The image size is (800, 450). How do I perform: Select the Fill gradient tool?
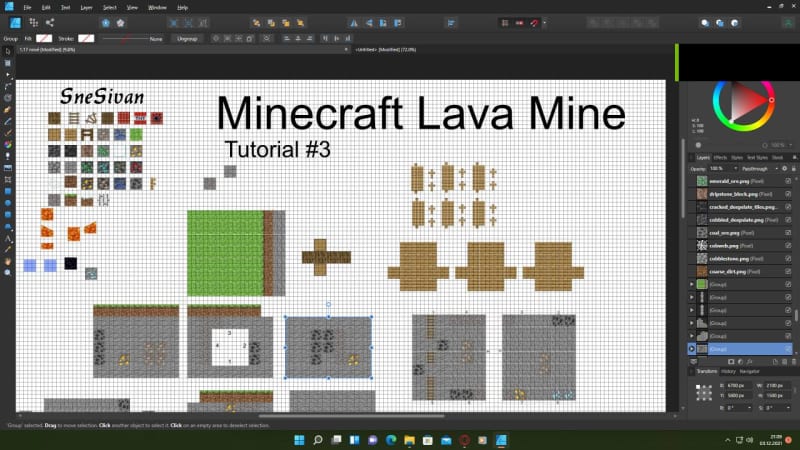tap(8, 144)
